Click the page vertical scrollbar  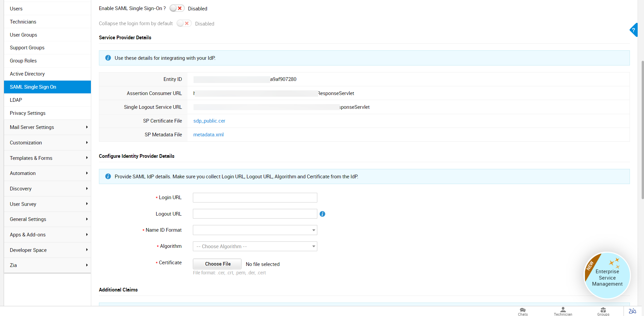[642, 129]
